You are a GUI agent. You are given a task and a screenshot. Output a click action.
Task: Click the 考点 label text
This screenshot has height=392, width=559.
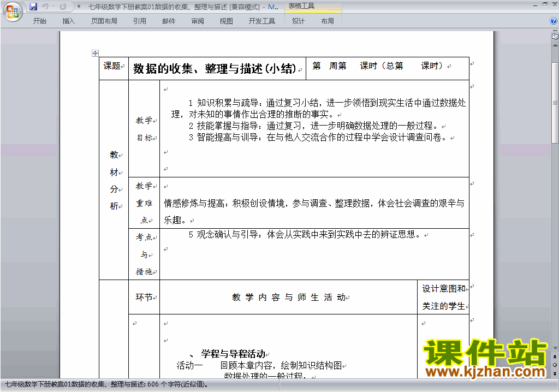coord(144,237)
